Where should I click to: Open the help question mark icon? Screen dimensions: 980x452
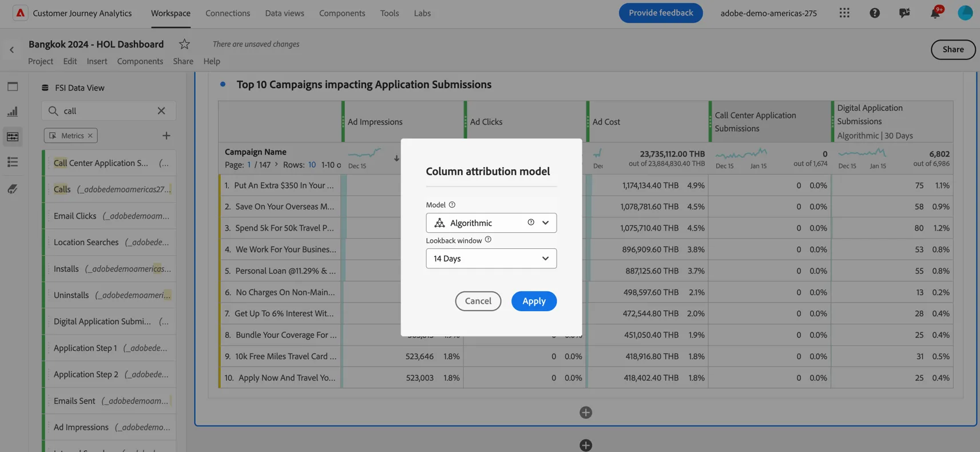point(875,13)
